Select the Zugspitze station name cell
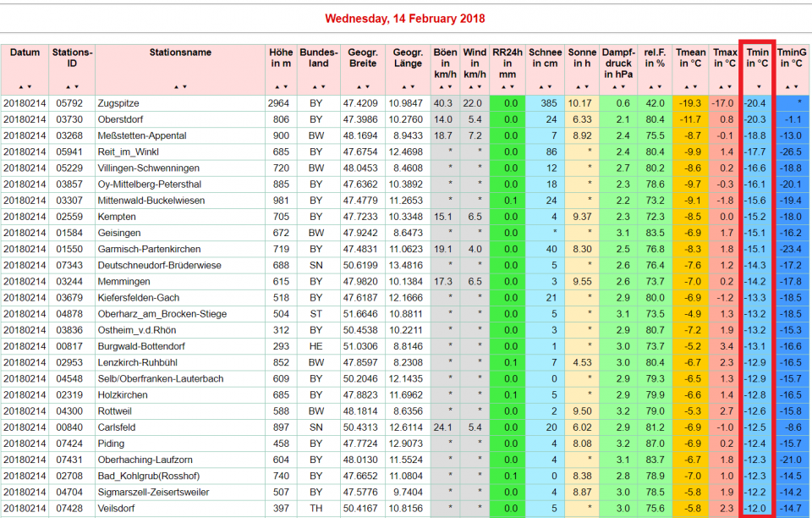Viewport: 812px width, 518px height. (x=118, y=103)
